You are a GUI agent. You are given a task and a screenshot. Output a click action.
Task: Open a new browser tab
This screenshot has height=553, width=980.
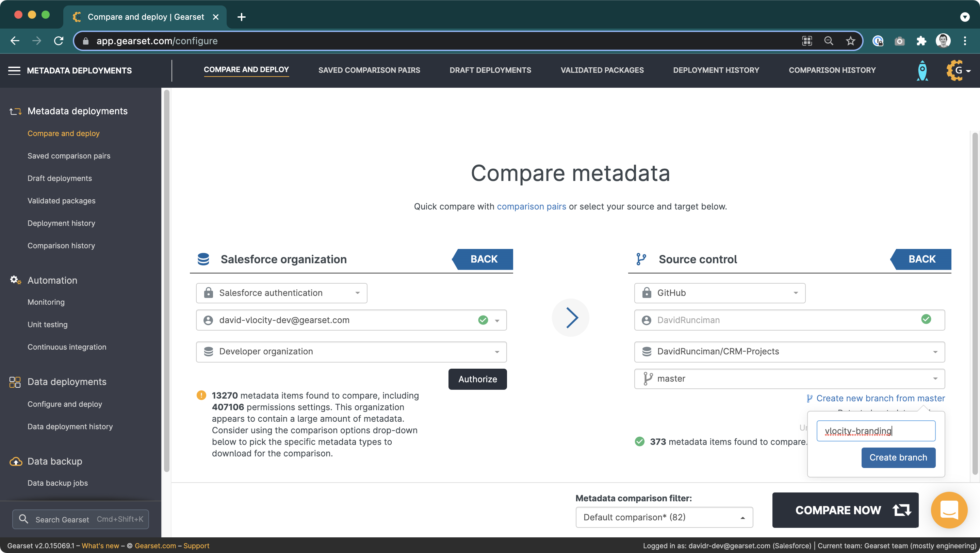241,17
